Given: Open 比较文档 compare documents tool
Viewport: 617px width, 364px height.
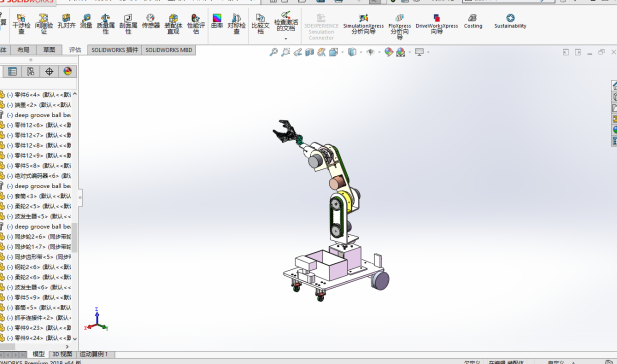Looking at the screenshot, I should click(260, 24).
